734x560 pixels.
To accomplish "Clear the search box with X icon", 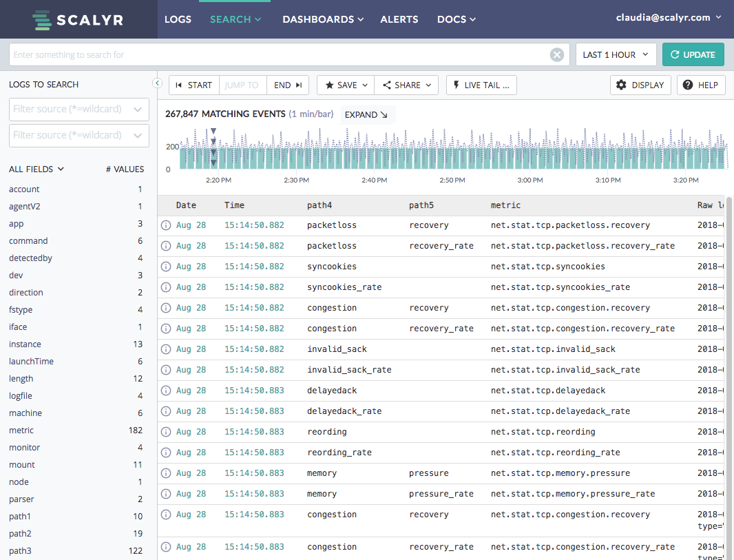I will [557, 55].
